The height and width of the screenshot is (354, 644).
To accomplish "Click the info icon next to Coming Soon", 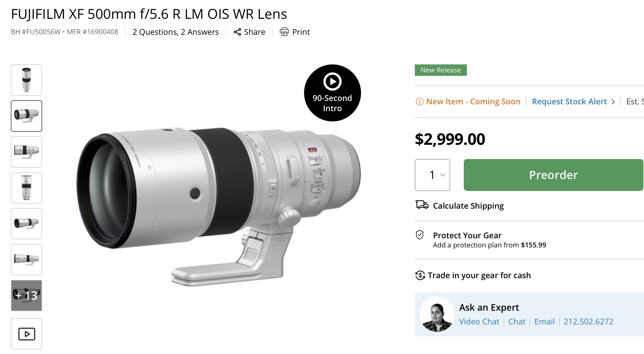I will click(x=420, y=101).
